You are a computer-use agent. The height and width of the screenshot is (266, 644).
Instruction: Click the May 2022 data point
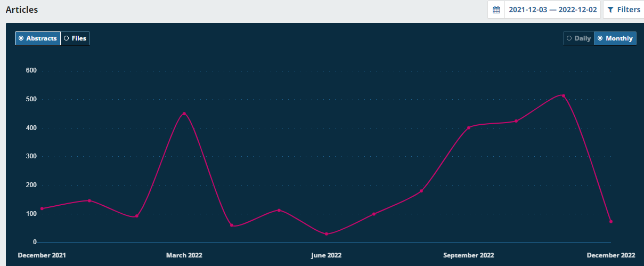pyautogui.click(x=279, y=210)
